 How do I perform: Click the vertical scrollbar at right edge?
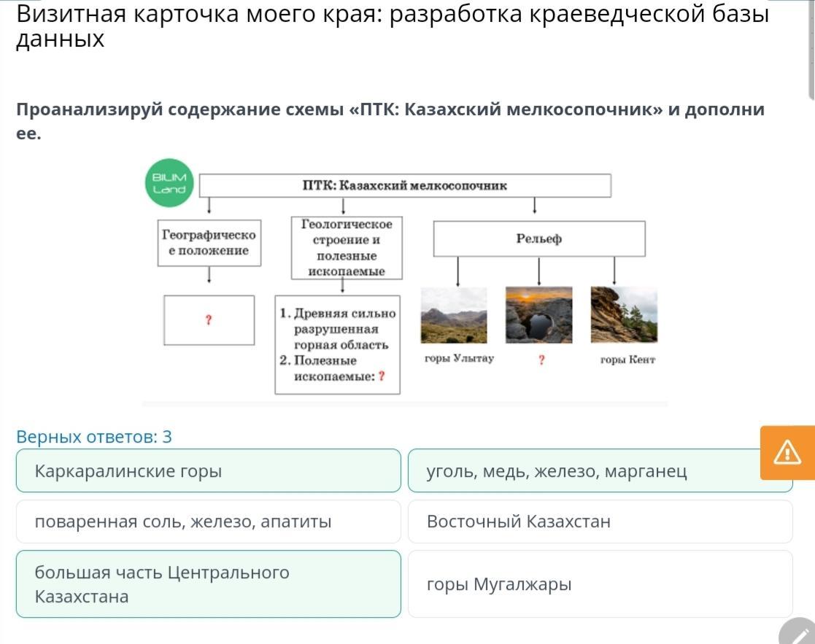pos(811,50)
